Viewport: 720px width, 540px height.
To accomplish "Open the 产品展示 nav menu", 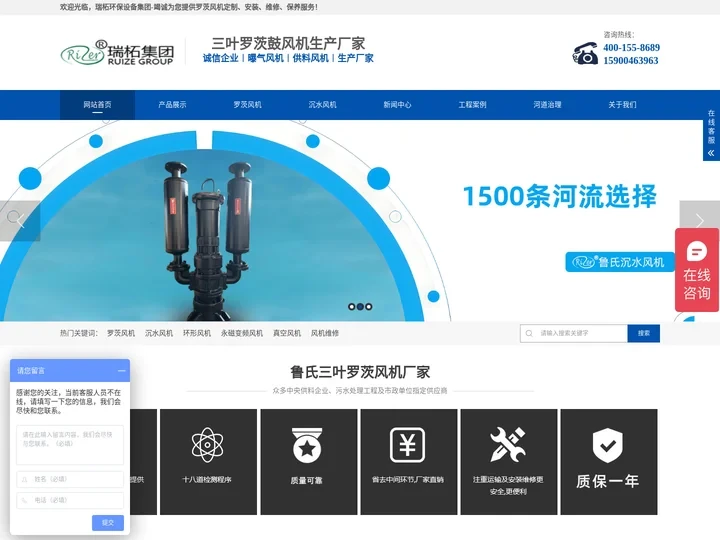I will (172, 105).
